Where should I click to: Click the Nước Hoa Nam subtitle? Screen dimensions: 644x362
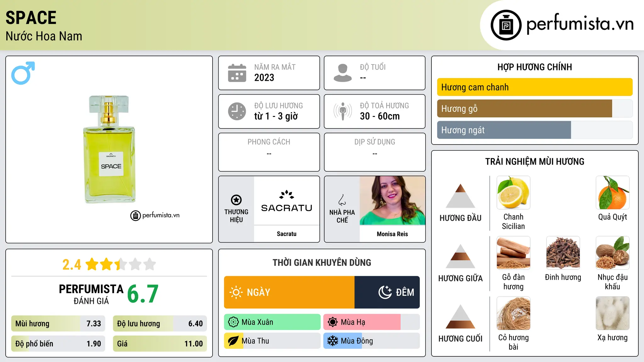click(44, 36)
